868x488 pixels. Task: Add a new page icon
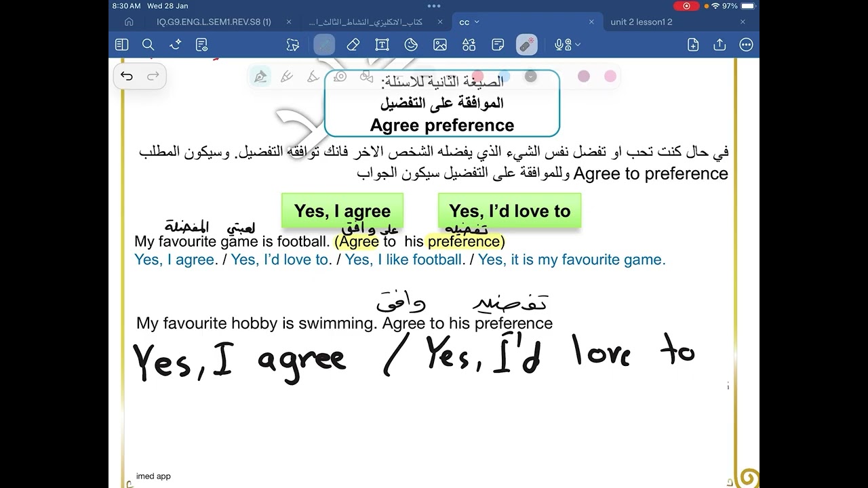coord(693,45)
